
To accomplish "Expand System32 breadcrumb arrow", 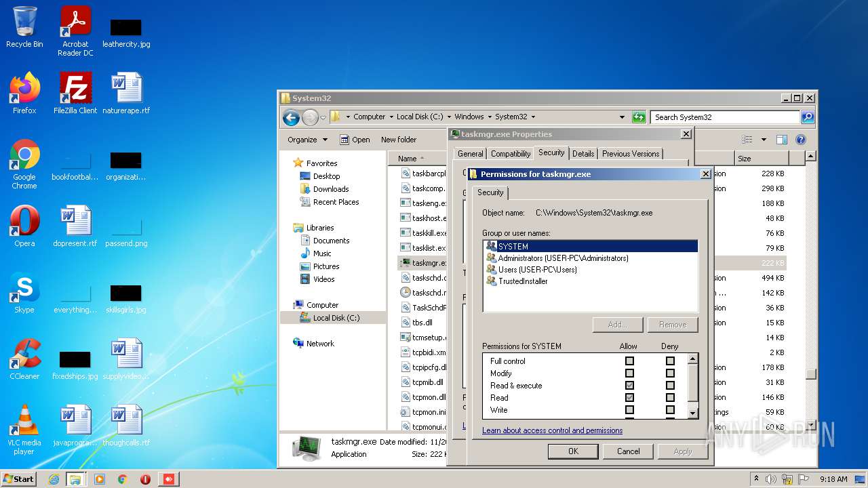I will pos(532,117).
